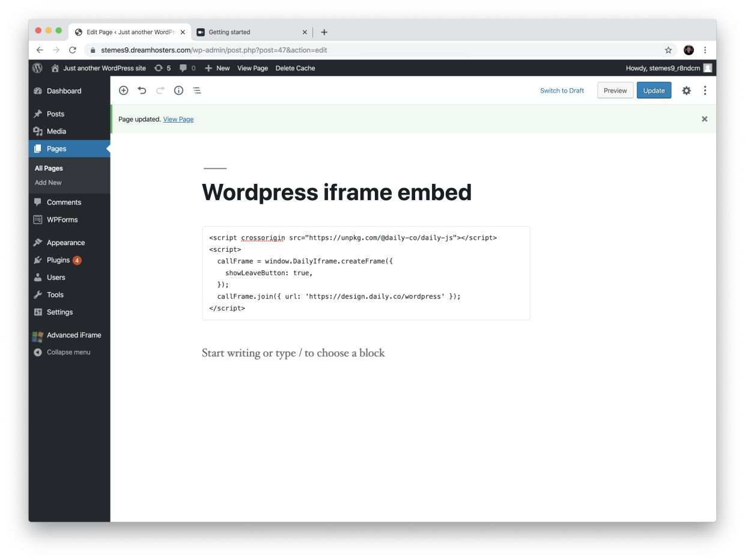Select the Edit Page browser tab

pyautogui.click(x=130, y=32)
